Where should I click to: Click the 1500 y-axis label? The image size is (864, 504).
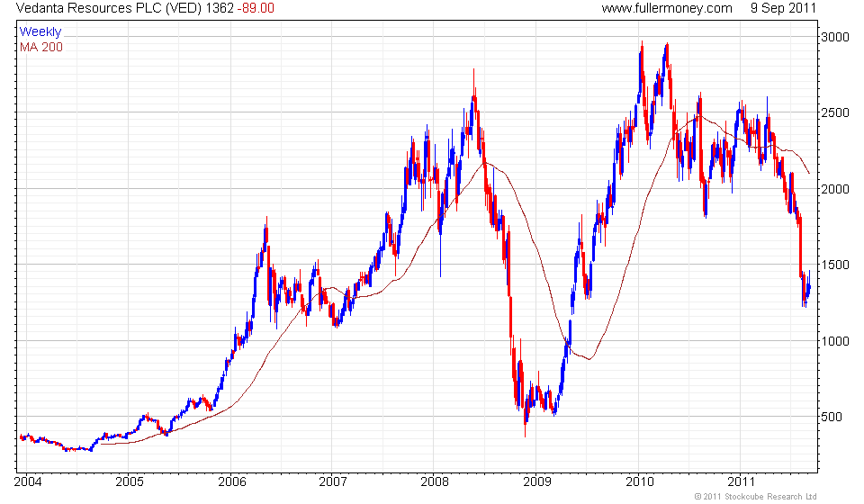835,265
